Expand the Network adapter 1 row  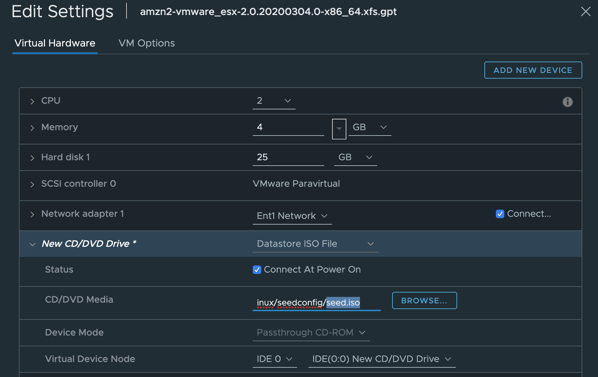tap(32, 214)
